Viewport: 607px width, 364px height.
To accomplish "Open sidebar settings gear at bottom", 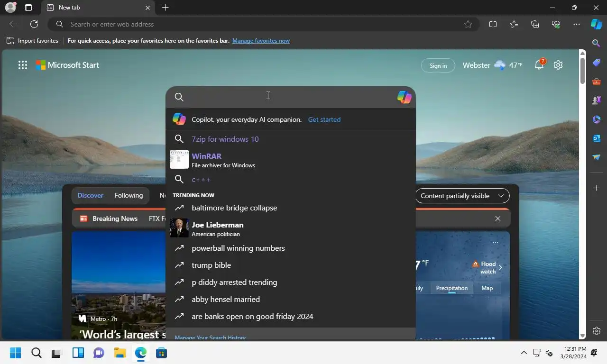I will (597, 331).
